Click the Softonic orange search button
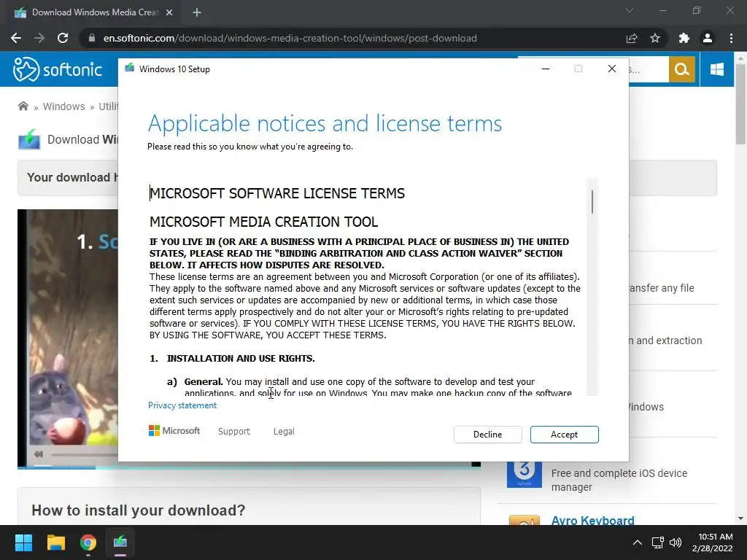The image size is (747, 560). point(682,69)
